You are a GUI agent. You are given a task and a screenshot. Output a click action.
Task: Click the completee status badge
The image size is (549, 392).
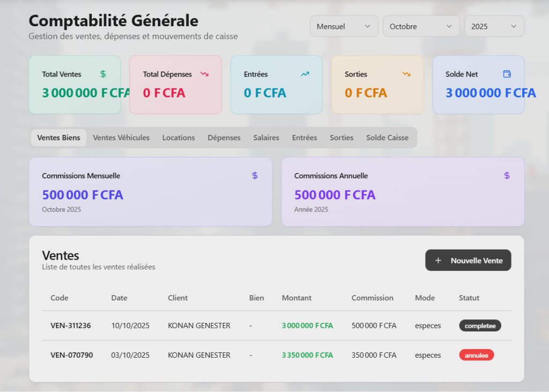[480, 326]
